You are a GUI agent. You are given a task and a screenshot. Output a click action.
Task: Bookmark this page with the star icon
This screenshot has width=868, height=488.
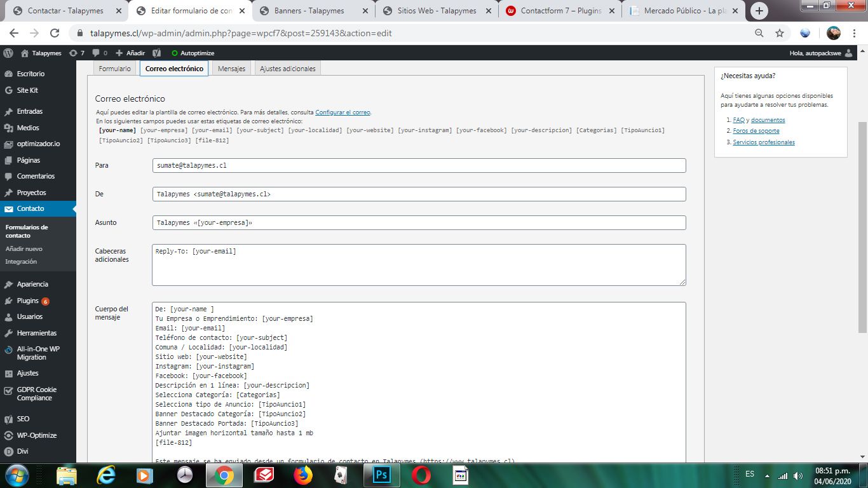pos(780,33)
